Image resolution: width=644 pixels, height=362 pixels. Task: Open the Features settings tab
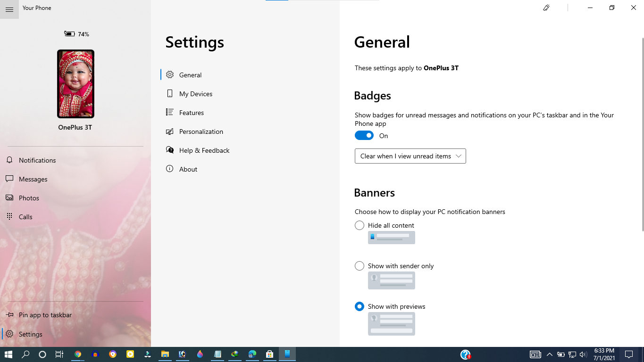tap(245, 113)
